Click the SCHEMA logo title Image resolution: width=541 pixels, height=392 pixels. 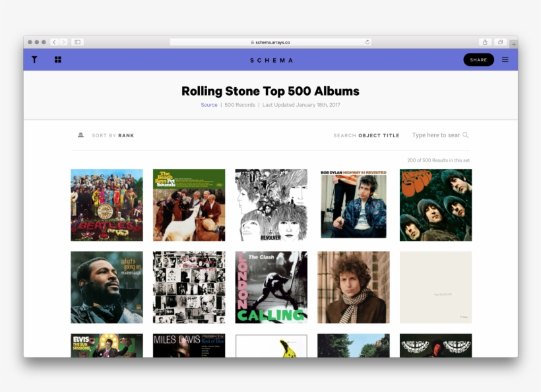point(272,61)
